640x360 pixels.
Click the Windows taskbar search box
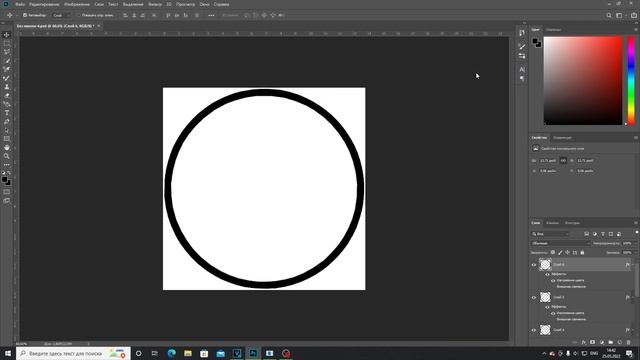click(73, 353)
